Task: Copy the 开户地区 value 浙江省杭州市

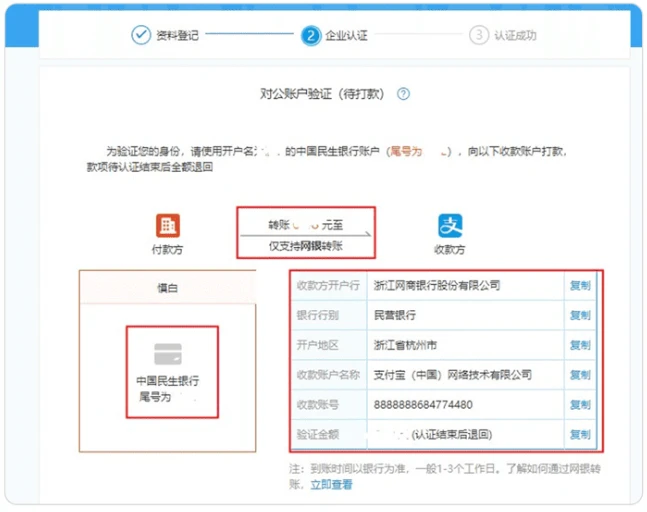Action: (x=580, y=345)
